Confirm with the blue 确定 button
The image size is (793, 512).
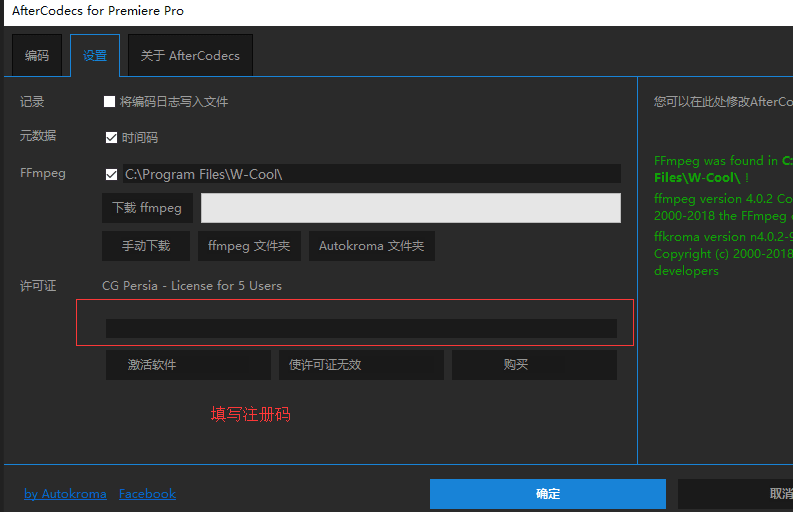548,494
